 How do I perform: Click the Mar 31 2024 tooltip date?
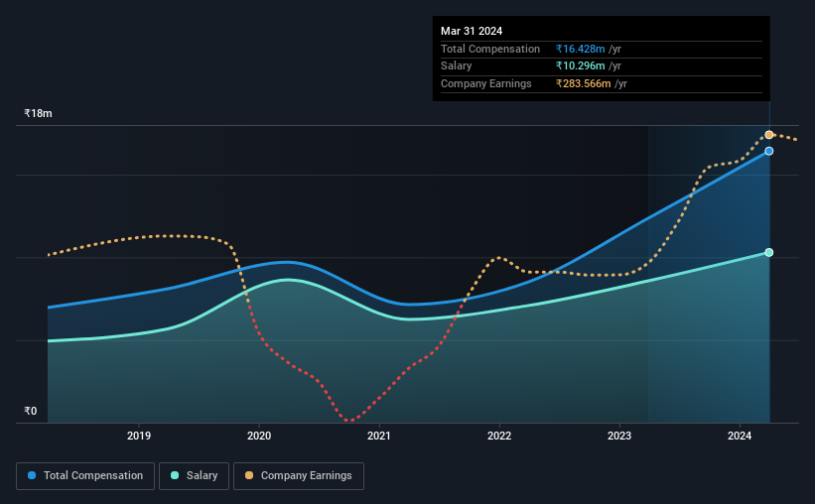(472, 31)
